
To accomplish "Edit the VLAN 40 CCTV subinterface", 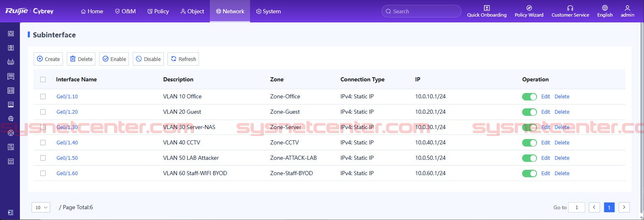I will (x=546, y=142).
